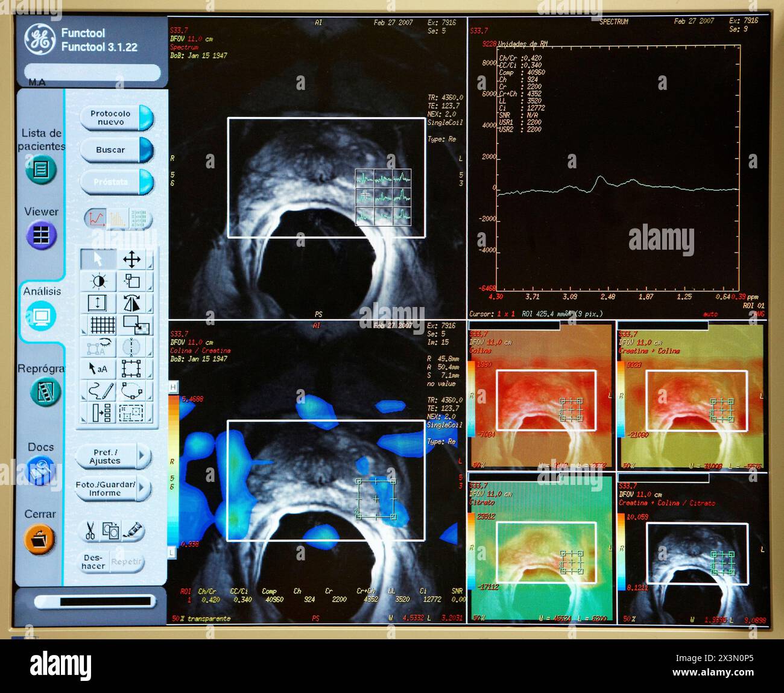Toggle the hide annotations eye tool
This screenshot has height=693, width=784.
coord(98,347)
